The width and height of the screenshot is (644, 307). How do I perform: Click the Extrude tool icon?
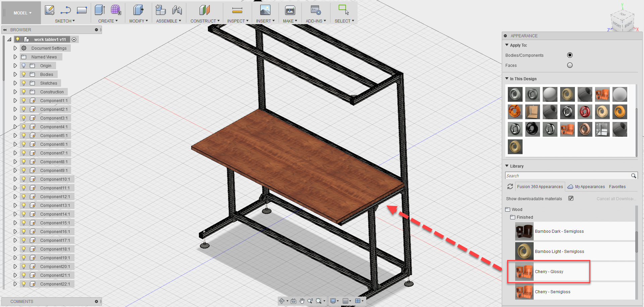coord(100,10)
